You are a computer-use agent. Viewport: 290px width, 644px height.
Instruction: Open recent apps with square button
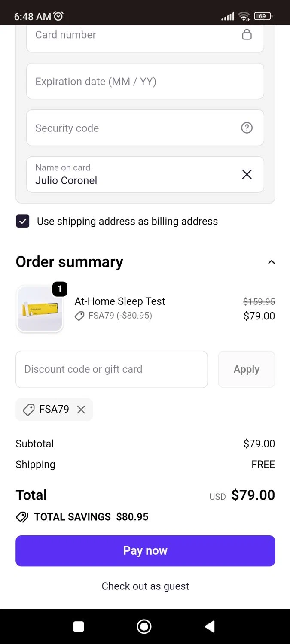(79, 627)
